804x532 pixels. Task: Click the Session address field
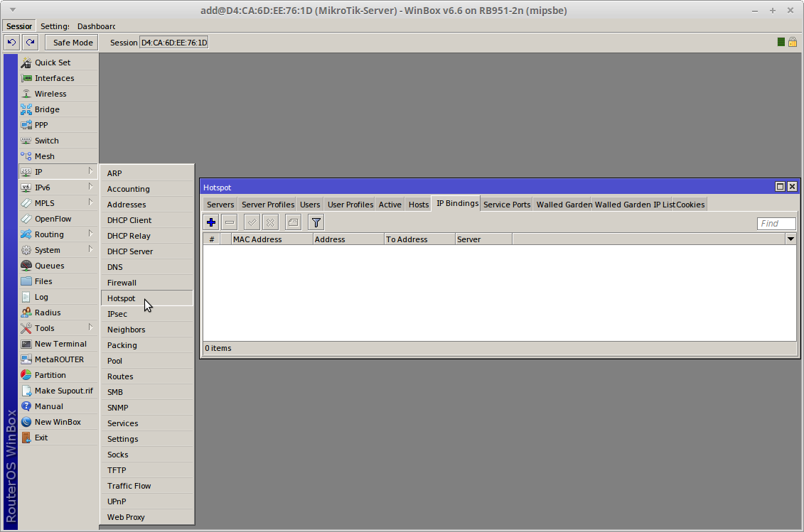pos(174,43)
